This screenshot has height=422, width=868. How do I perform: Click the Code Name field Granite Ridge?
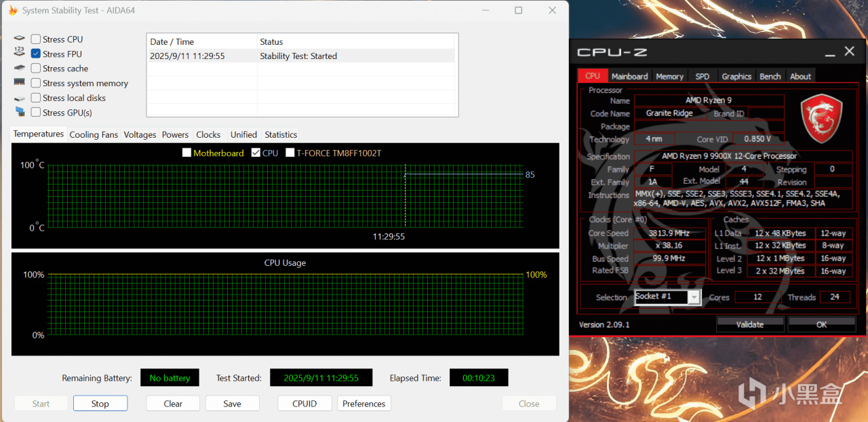pos(670,113)
